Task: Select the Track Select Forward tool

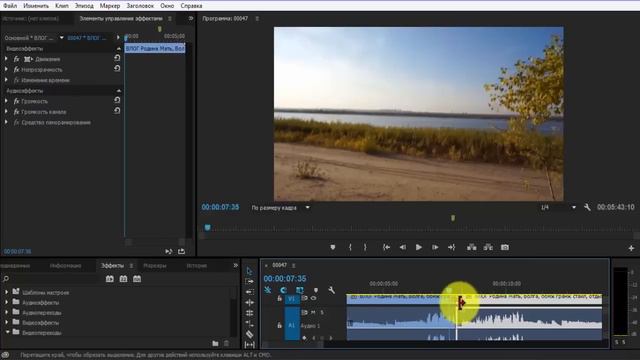Action: pos(249,282)
